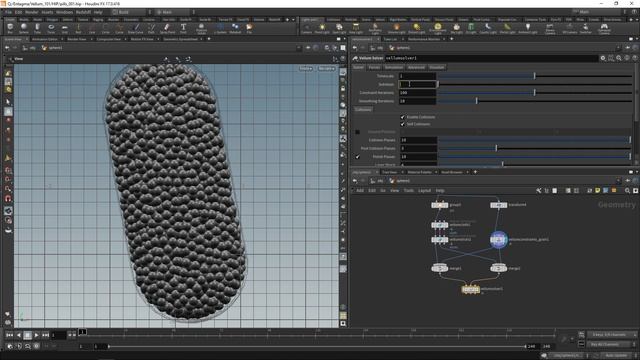
Task: Select the vellumsolver1 node
Action: [x=470, y=289]
